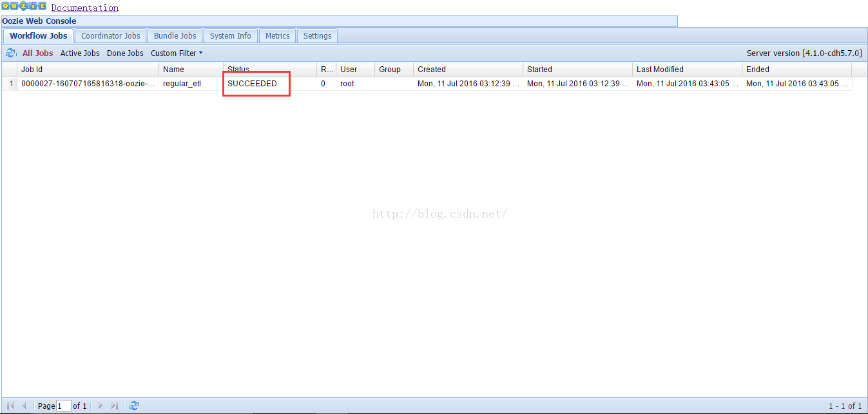
Task: Open the System Info tab
Action: tap(231, 36)
